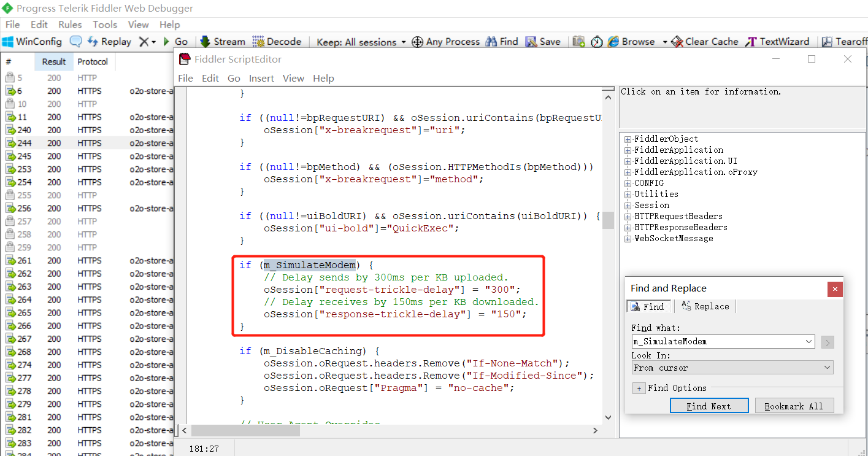The width and height of the screenshot is (868, 456).
Task: Click the timer stopwatch icon
Action: tap(596, 42)
